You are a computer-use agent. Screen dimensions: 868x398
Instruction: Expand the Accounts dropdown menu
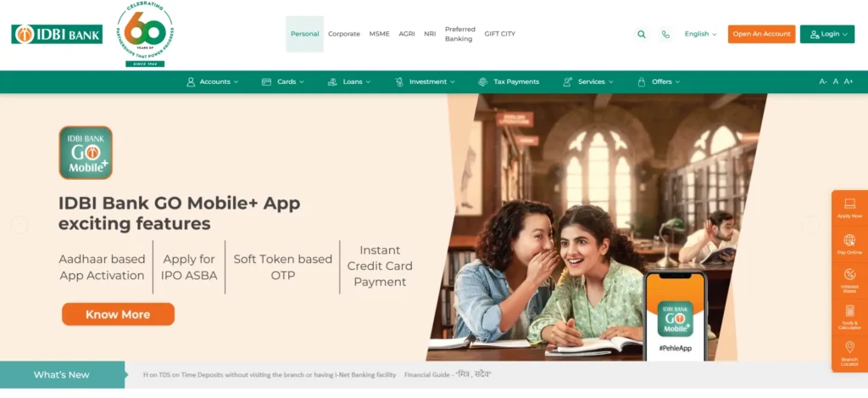213,81
